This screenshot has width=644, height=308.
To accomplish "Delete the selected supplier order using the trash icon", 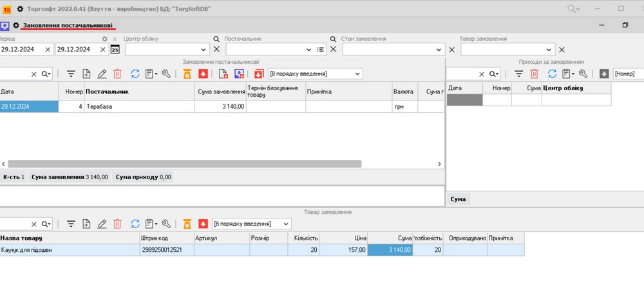I will click(x=117, y=74).
